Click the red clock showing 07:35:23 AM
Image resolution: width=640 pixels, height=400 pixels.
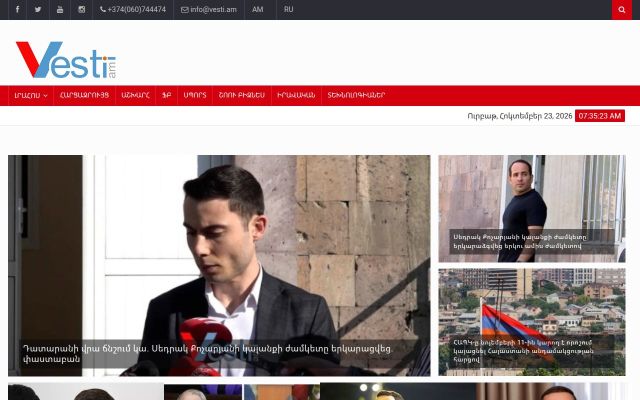pos(600,116)
